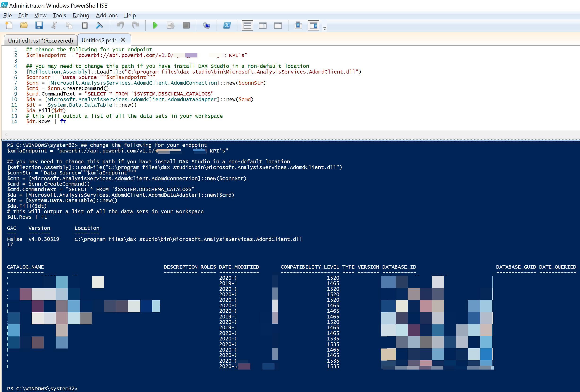The image size is (580, 392).
Task: Toggle Show Script Pane Maximized layout
Action: point(278,26)
